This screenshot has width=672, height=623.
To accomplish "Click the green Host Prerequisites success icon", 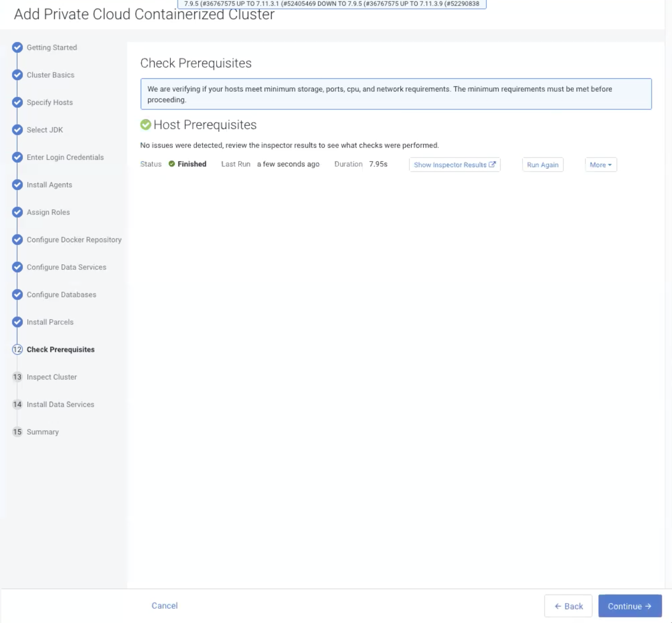I will tap(146, 125).
